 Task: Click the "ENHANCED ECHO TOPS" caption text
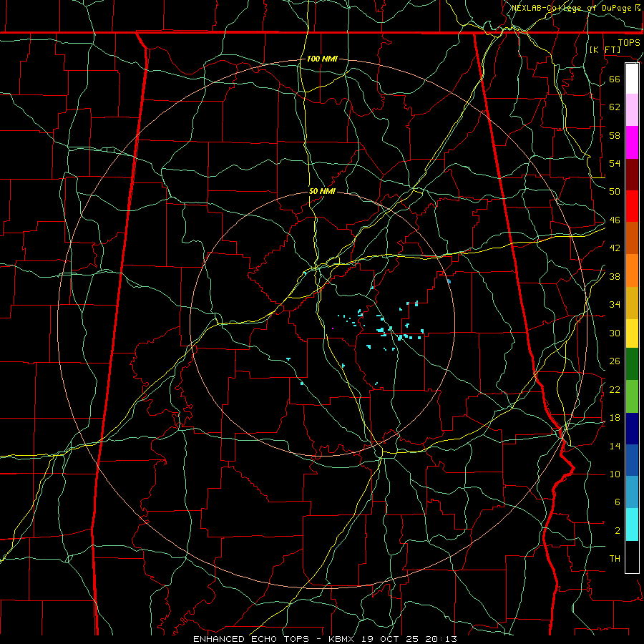(x=250, y=639)
